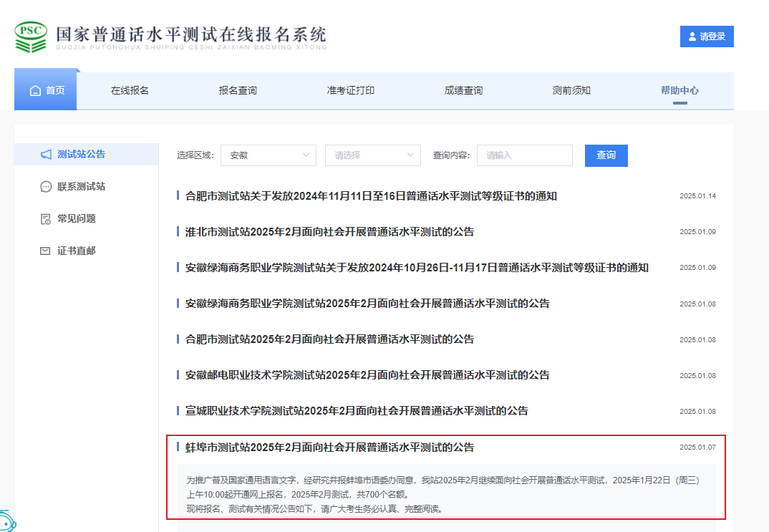Click the megaphone icon beside 测试站公告
Image resolution: width=769 pixels, height=532 pixels.
(46, 155)
